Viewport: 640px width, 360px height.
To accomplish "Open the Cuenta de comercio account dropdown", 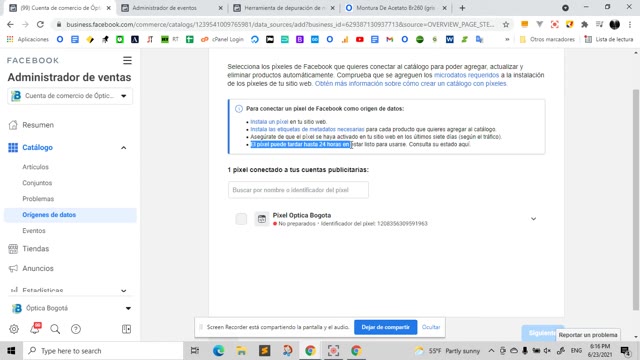I will pyautogui.click(x=70, y=96).
